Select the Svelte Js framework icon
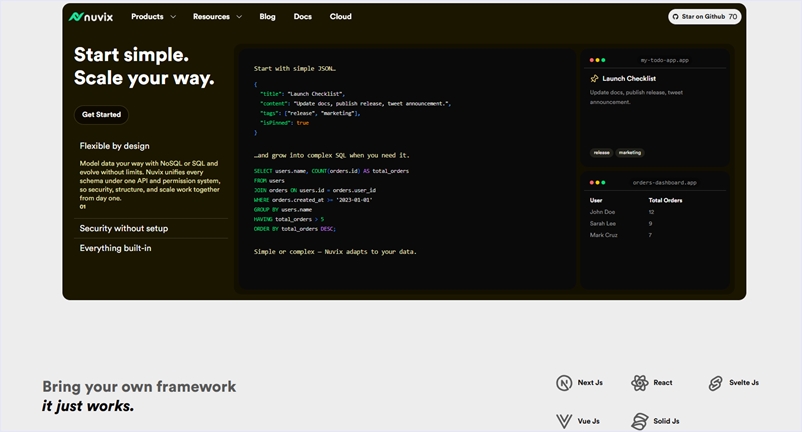This screenshot has width=802, height=432. [715, 383]
